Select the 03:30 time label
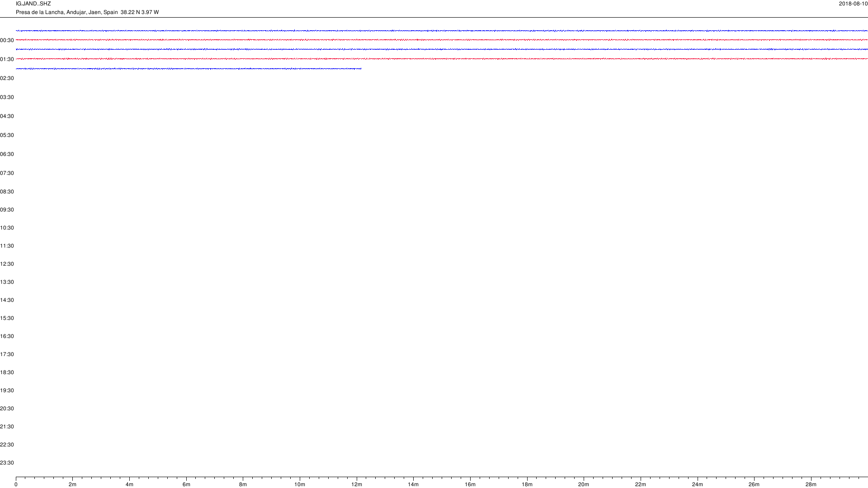 coord(7,97)
